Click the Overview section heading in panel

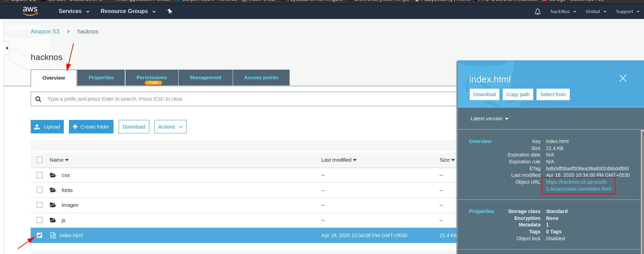coord(480,141)
